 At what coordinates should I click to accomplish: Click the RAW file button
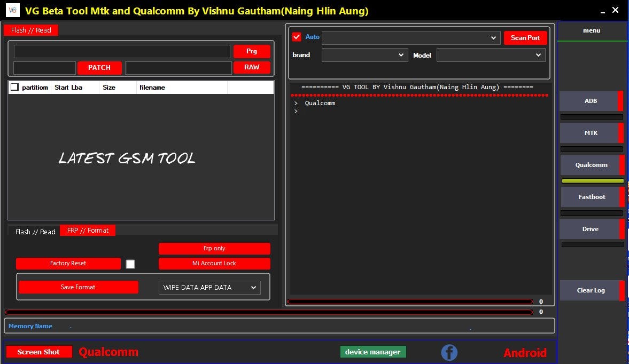pyautogui.click(x=252, y=67)
